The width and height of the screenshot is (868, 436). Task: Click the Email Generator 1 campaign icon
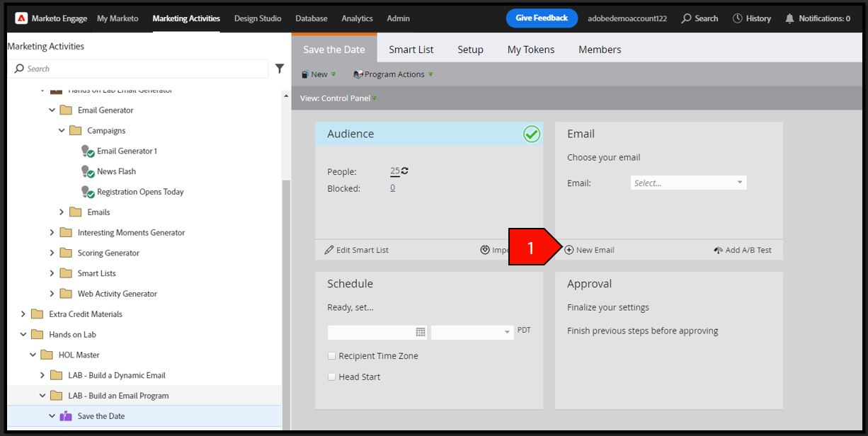coord(88,151)
